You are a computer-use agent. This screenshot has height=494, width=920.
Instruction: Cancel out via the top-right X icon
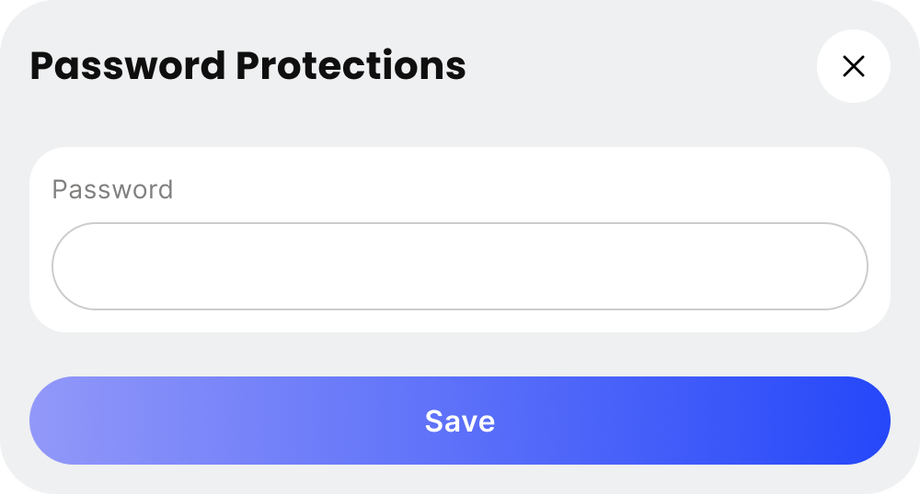(853, 66)
